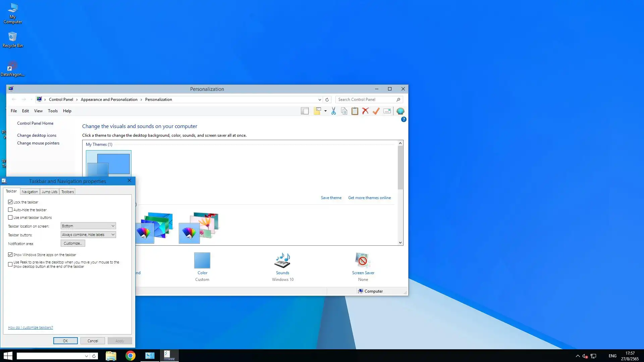
Task: Click the Copy toolbar icon
Action: pyautogui.click(x=344, y=111)
